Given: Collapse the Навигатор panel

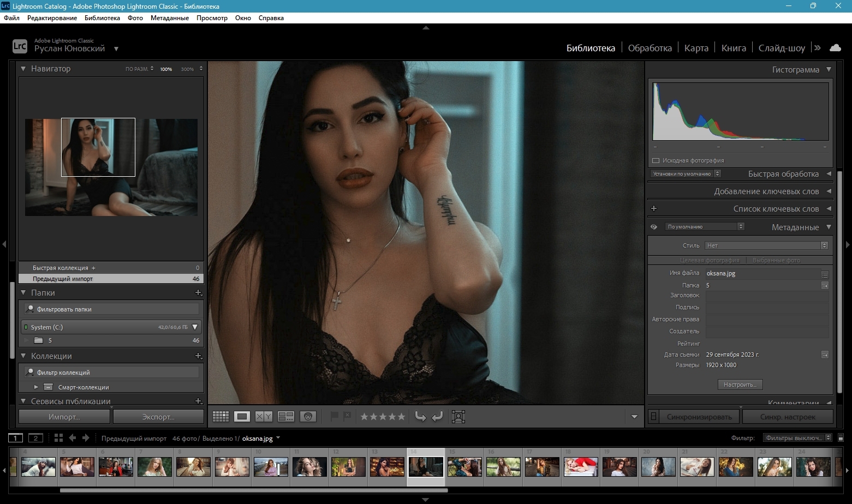Looking at the screenshot, I should tap(23, 69).
